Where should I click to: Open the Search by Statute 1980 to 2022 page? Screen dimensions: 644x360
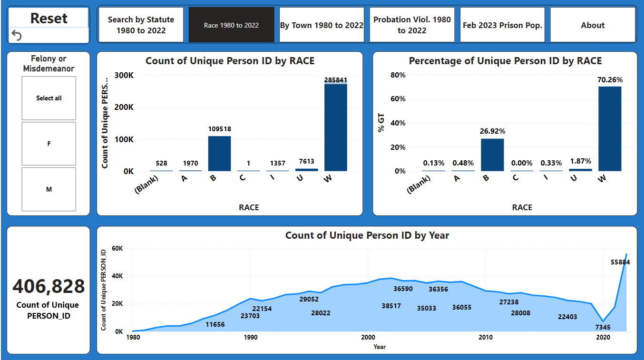(x=141, y=24)
